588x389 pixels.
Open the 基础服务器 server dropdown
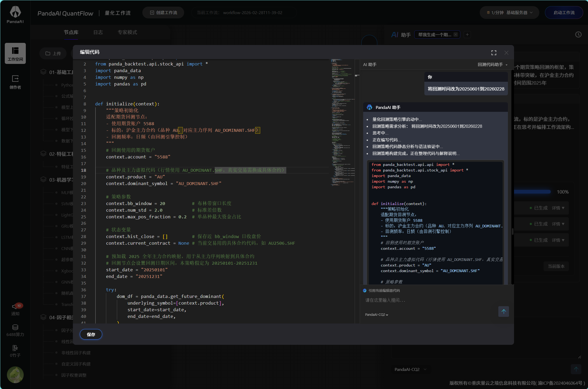pos(519,13)
